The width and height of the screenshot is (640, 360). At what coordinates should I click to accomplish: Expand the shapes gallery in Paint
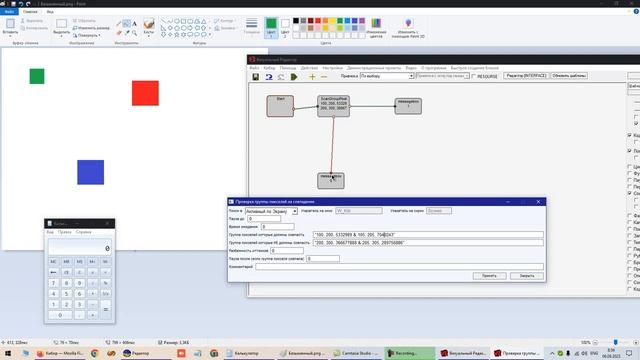pyautogui.click(x=210, y=35)
